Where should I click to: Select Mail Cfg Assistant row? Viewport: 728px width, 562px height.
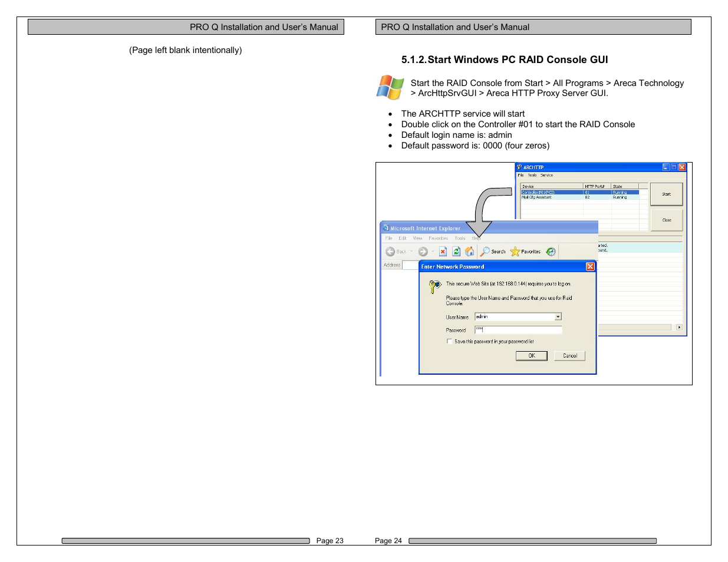tap(580, 197)
